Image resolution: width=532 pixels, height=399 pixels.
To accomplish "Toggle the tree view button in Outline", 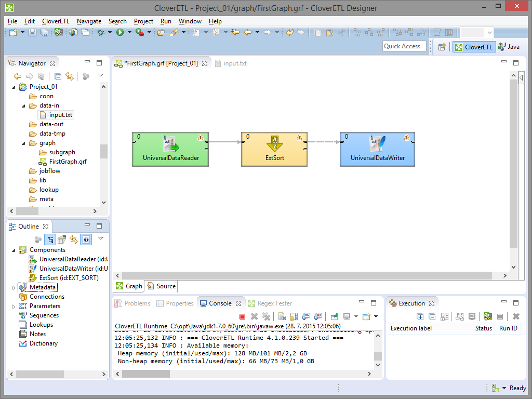I will tap(50, 240).
